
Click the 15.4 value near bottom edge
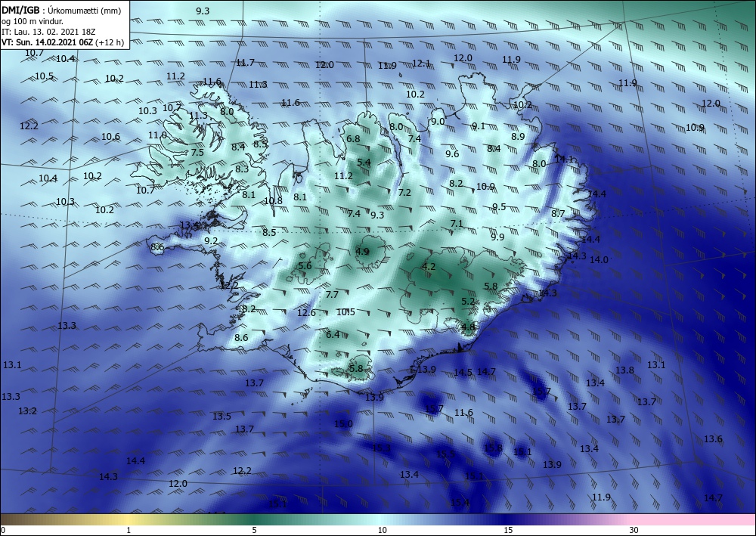460,503
